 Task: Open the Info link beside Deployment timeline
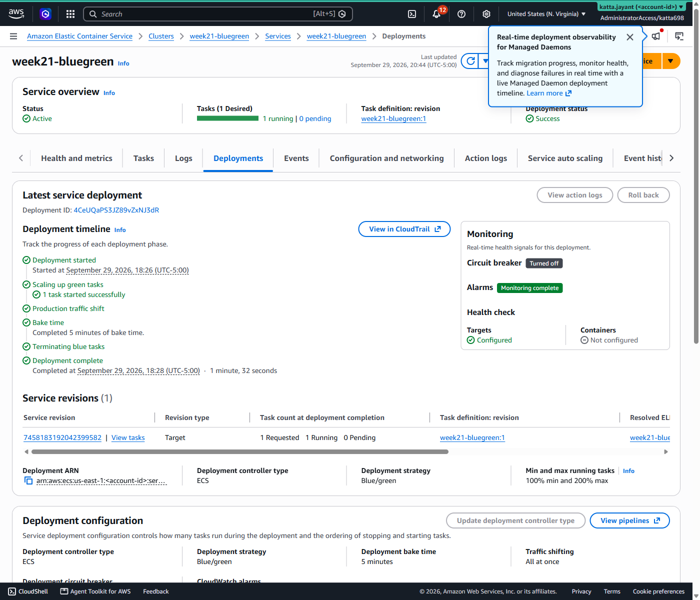(120, 230)
